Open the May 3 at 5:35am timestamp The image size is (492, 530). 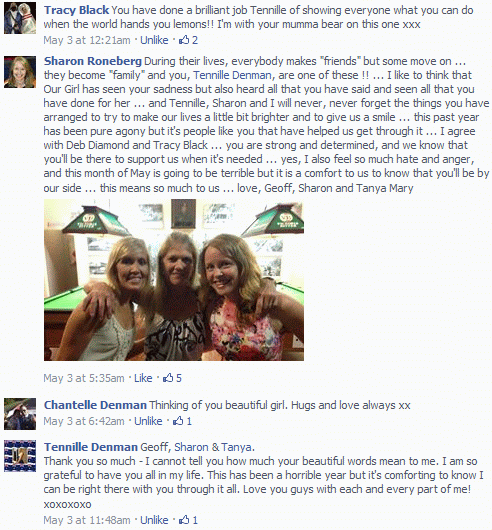tap(84, 378)
